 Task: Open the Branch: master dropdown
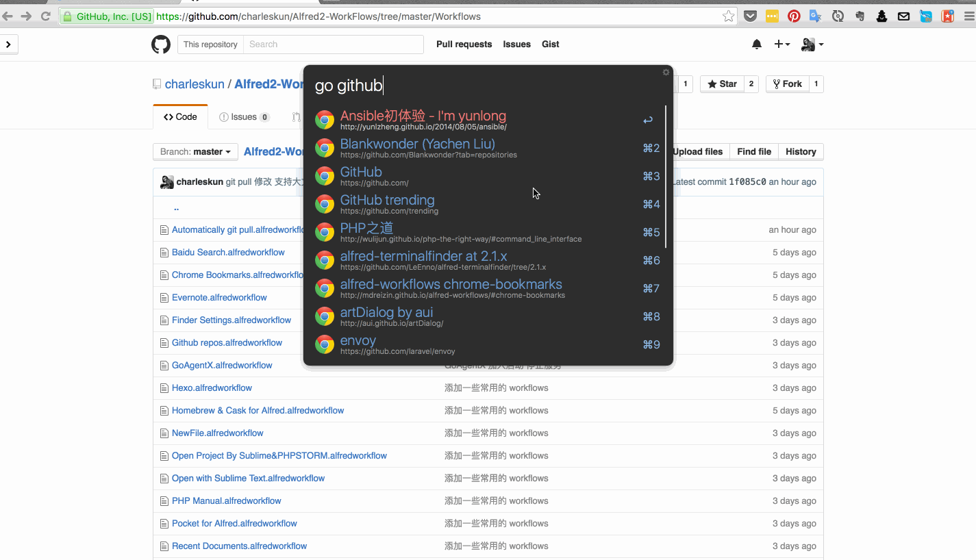(x=195, y=152)
